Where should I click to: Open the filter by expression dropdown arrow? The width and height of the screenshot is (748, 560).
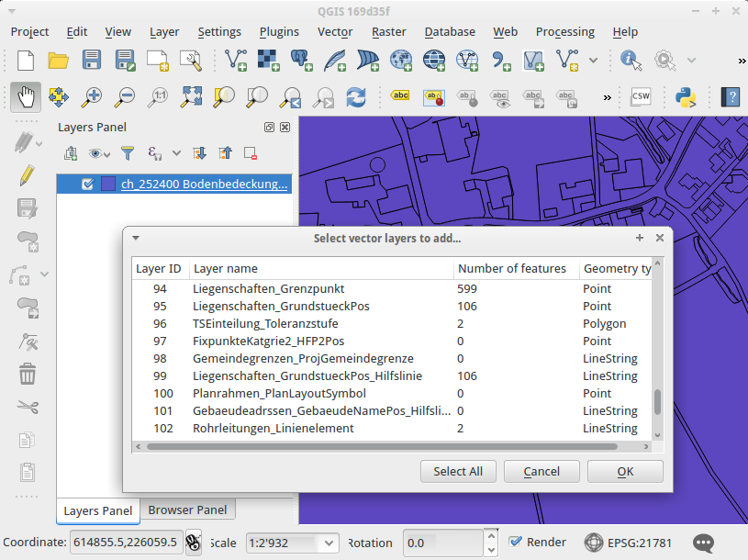coord(176,153)
